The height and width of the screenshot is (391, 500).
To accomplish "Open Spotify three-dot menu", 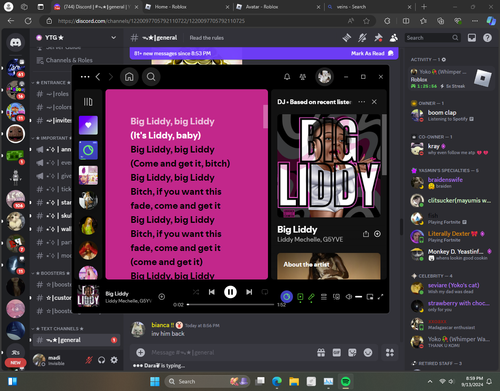I will pos(85,77).
